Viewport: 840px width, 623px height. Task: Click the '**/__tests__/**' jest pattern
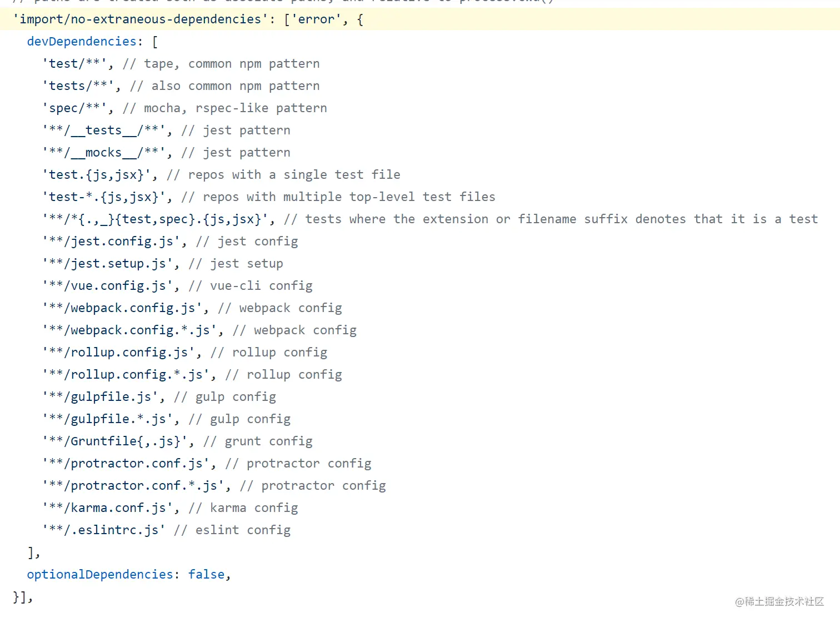coord(103,130)
